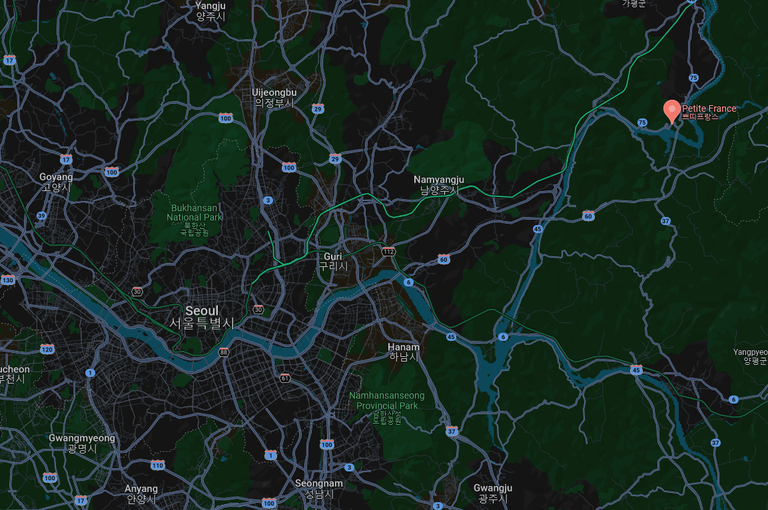Select the route 39 shield near Goyang

(x=42, y=216)
